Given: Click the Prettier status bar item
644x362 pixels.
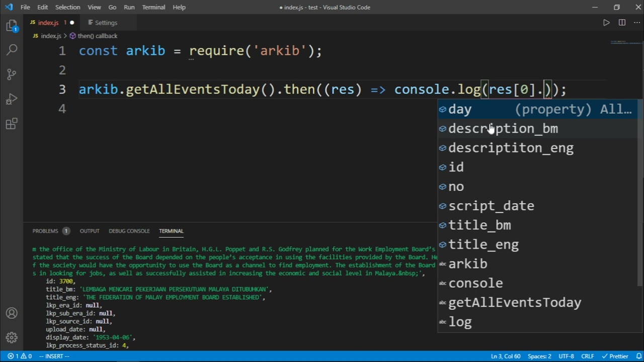Looking at the screenshot, I should 615,356.
